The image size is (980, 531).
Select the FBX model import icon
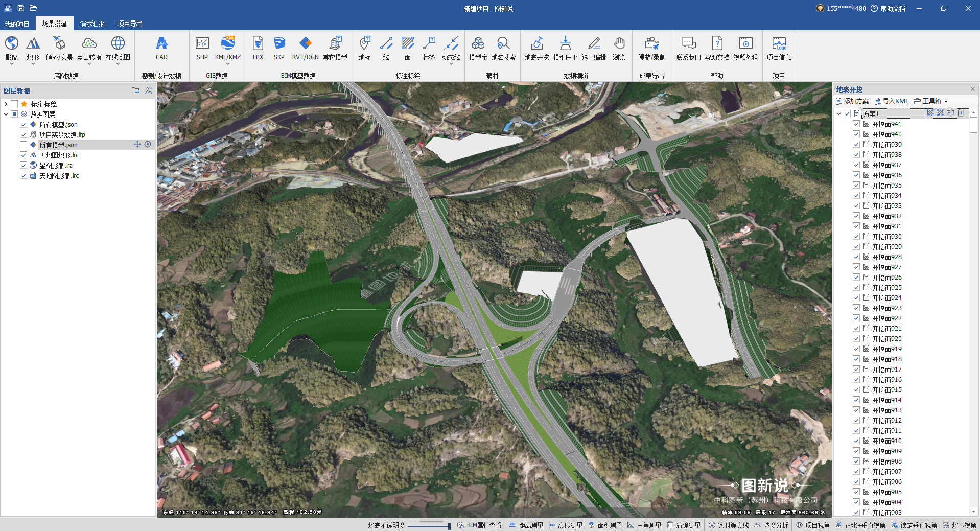258,48
